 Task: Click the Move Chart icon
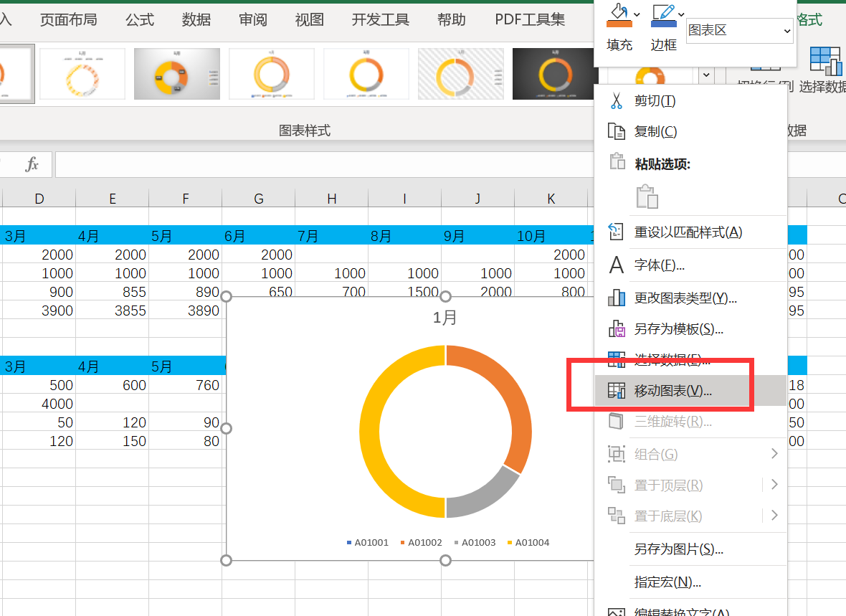pos(616,390)
